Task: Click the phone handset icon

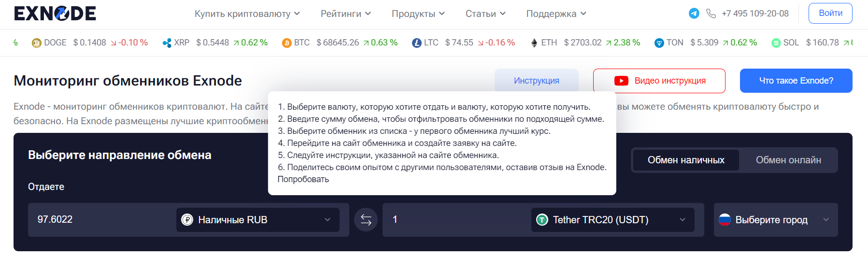Action: [x=711, y=14]
